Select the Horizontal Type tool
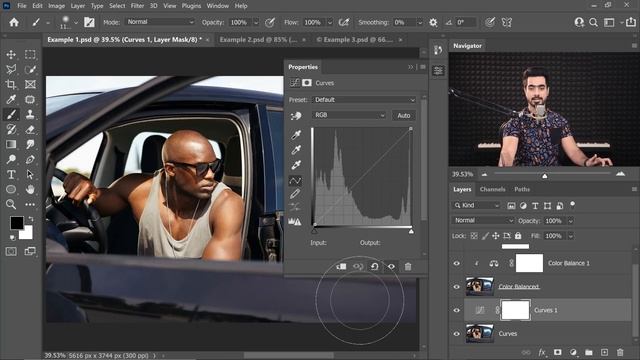This screenshot has width=640, height=360. click(x=11, y=174)
